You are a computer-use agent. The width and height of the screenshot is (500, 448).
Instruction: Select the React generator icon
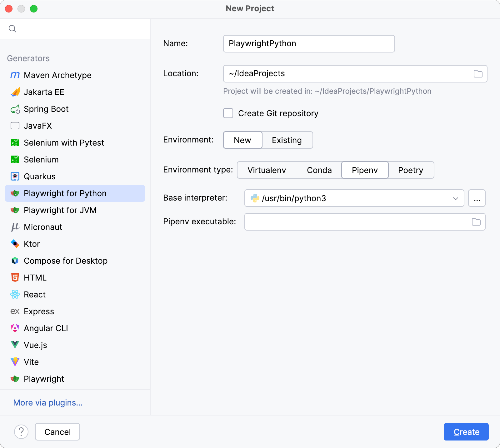15,295
